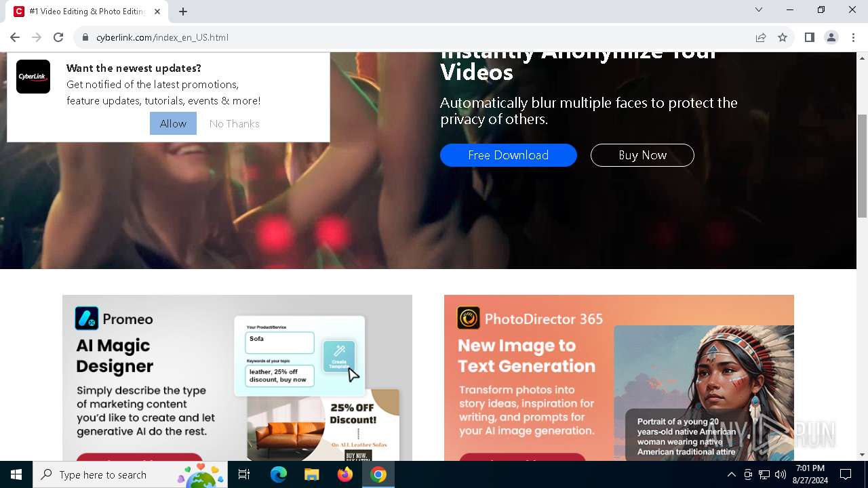
Task: Click the Buy Now button
Action: tap(642, 155)
